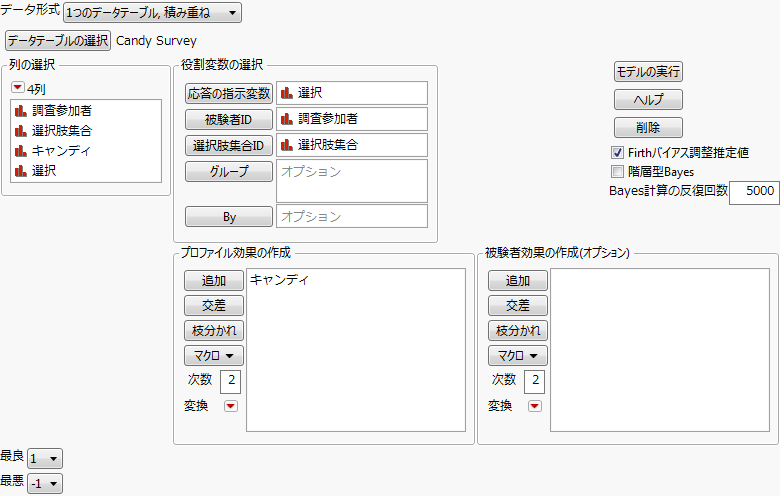The height and width of the screenshot is (496, 780).
Task: Select 調査参加者 in column list
Action: 62,110
